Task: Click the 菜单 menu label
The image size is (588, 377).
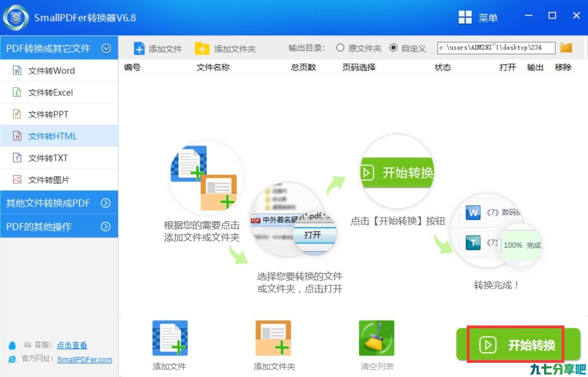Action: 488,18
